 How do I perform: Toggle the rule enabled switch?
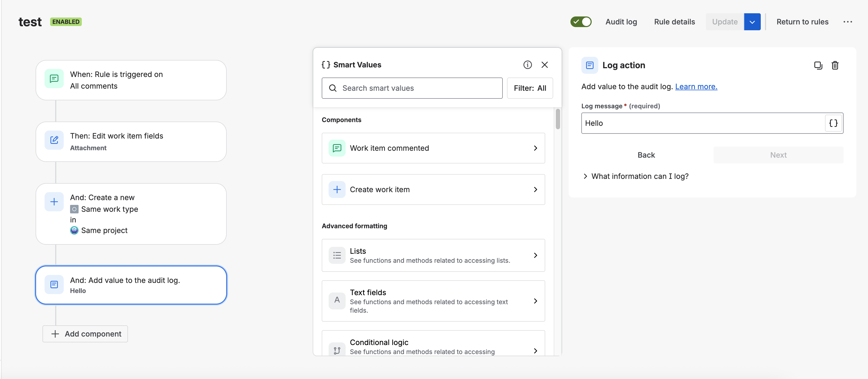(581, 22)
